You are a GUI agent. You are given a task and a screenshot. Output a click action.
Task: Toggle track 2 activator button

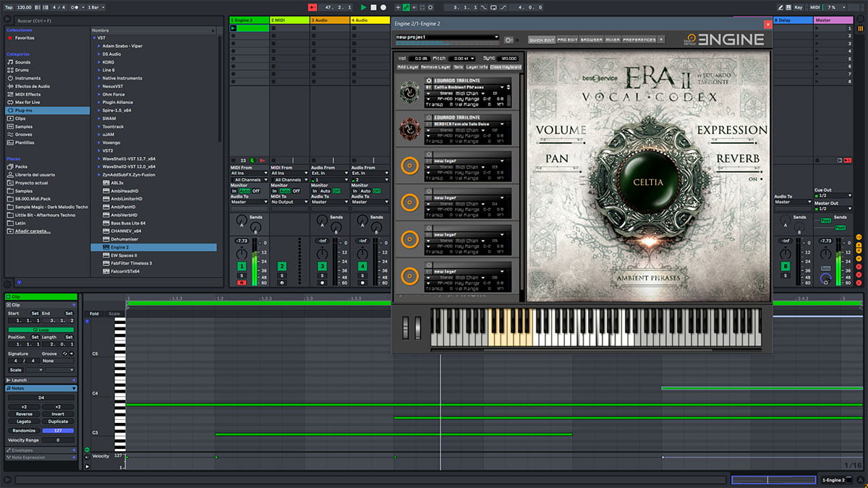pyautogui.click(x=281, y=267)
